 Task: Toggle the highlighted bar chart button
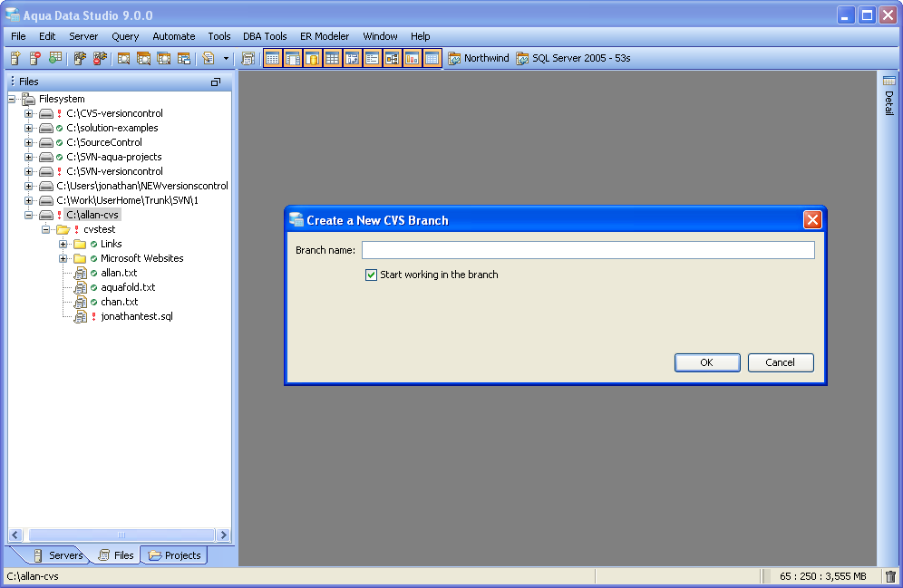tap(412, 58)
